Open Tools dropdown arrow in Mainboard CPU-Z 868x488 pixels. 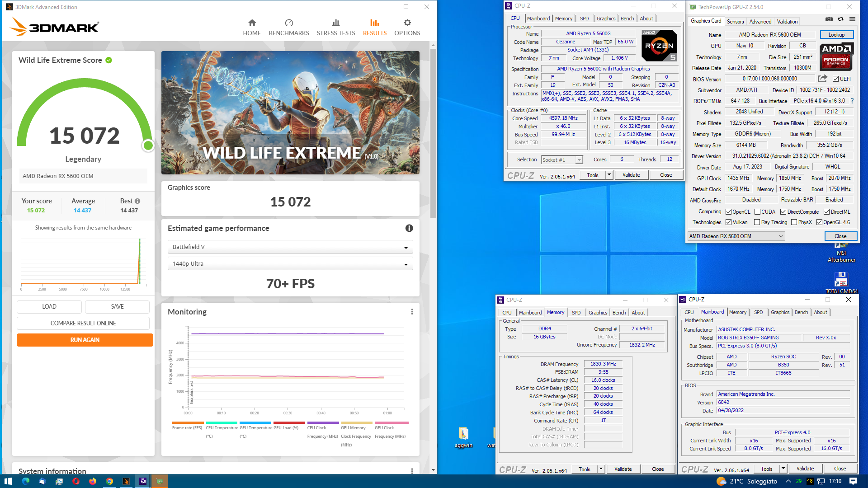(783, 469)
